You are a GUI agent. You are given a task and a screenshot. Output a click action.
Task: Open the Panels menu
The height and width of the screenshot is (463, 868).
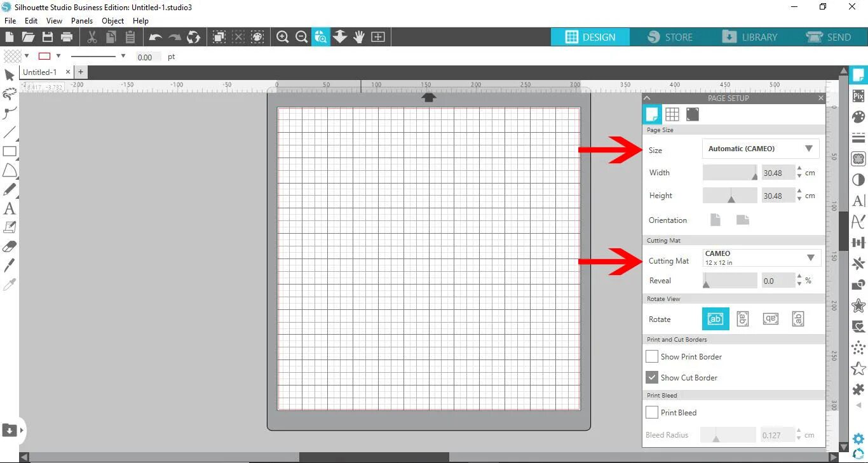(x=82, y=21)
